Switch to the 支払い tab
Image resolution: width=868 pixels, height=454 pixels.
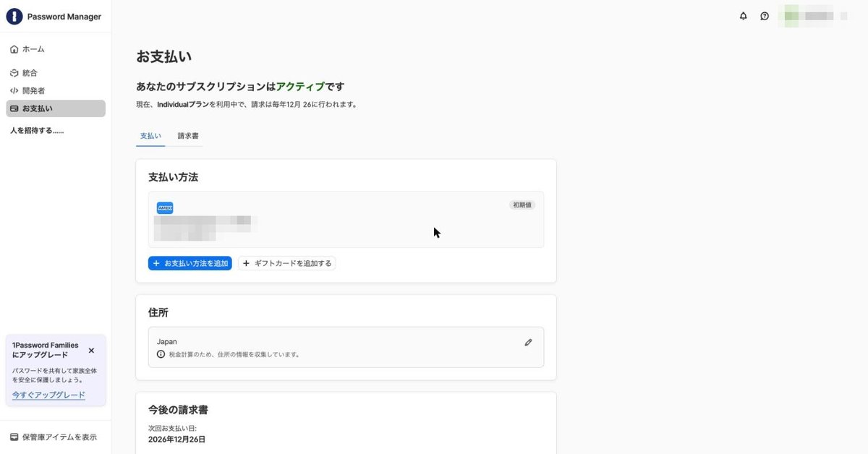click(x=150, y=136)
